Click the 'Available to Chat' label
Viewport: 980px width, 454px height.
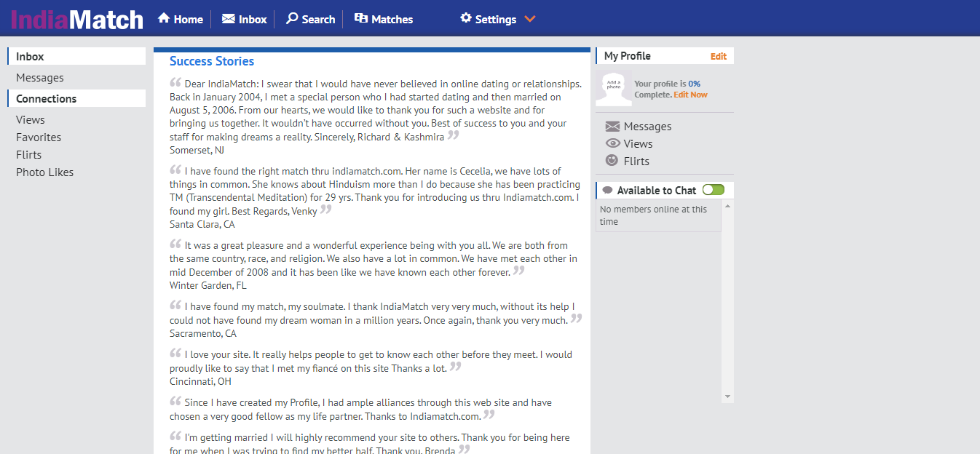pyautogui.click(x=657, y=191)
